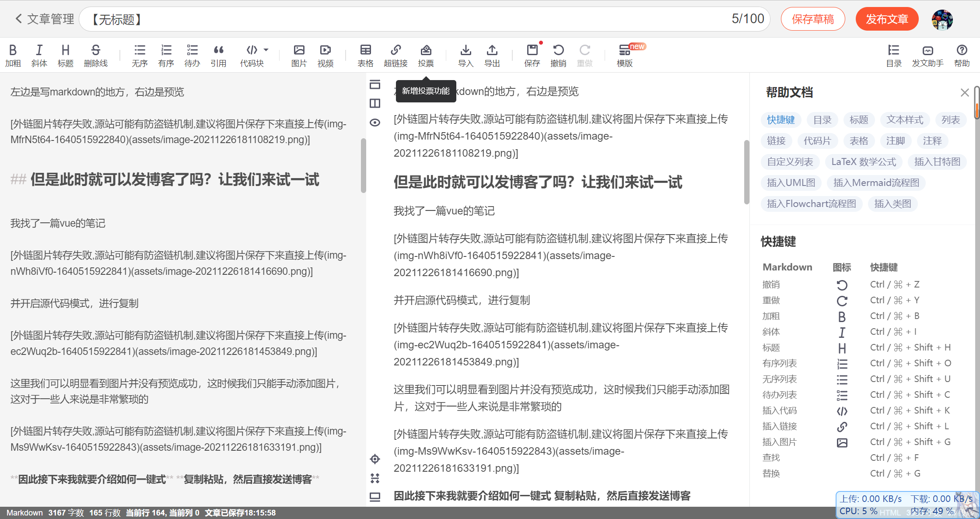Click 发布文章 publish button
Image resolution: width=980 pixels, height=519 pixels.
tap(887, 19)
